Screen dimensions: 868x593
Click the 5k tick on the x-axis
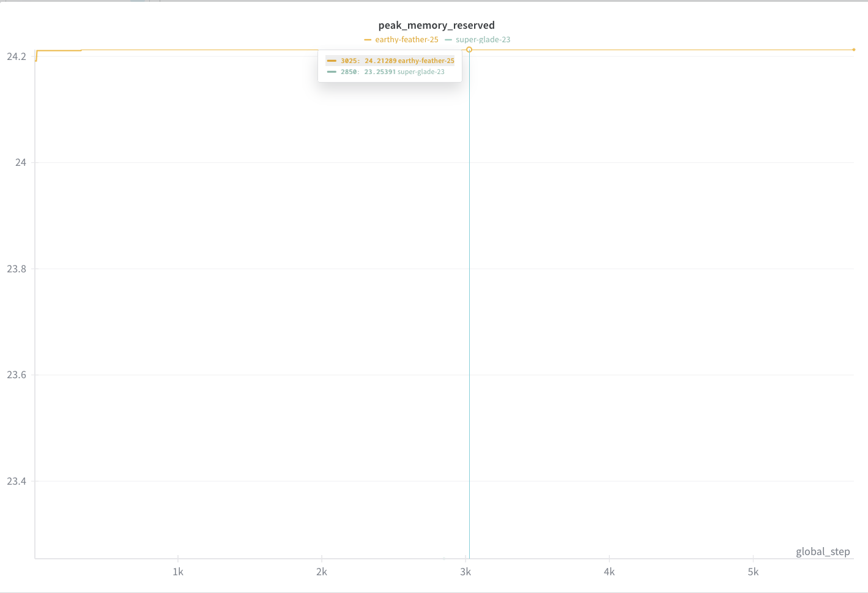coord(753,572)
